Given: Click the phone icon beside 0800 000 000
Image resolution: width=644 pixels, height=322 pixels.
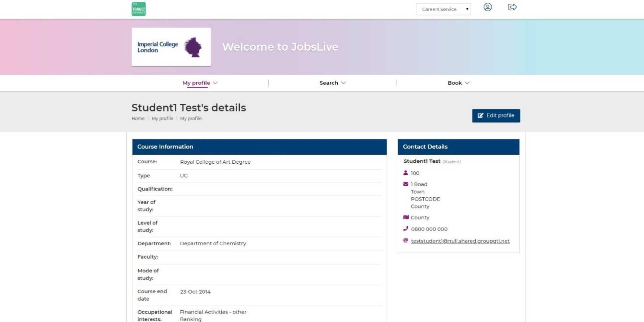Looking at the screenshot, I should [406, 229].
